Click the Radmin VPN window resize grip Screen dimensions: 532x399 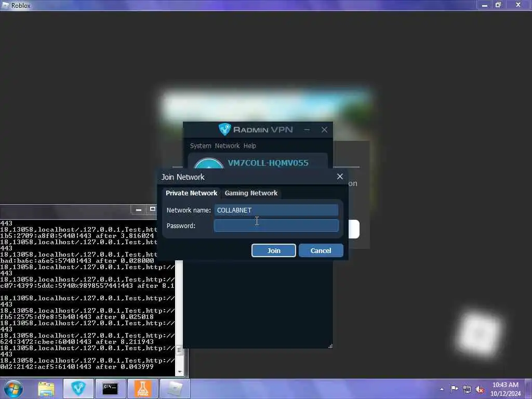(330, 345)
